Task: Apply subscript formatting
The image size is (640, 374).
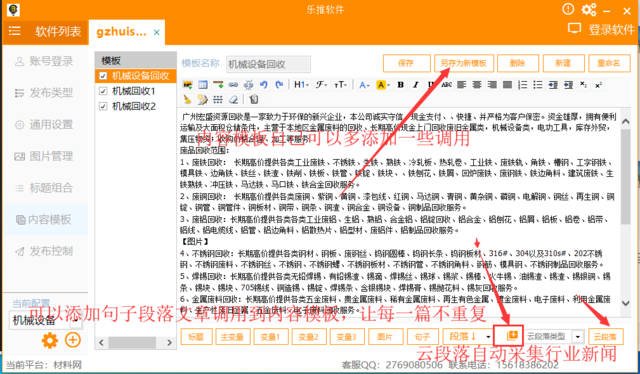Action: pyautogui.click(x=584, y=85)
